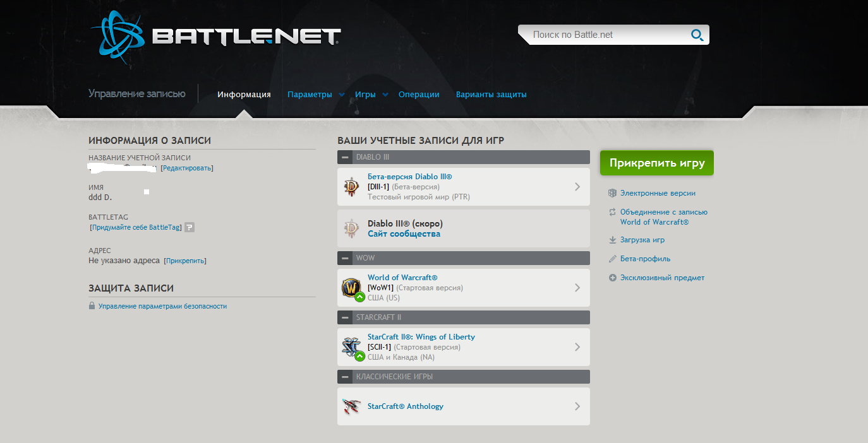Click the address Прикрепить link

pos(185,261)
